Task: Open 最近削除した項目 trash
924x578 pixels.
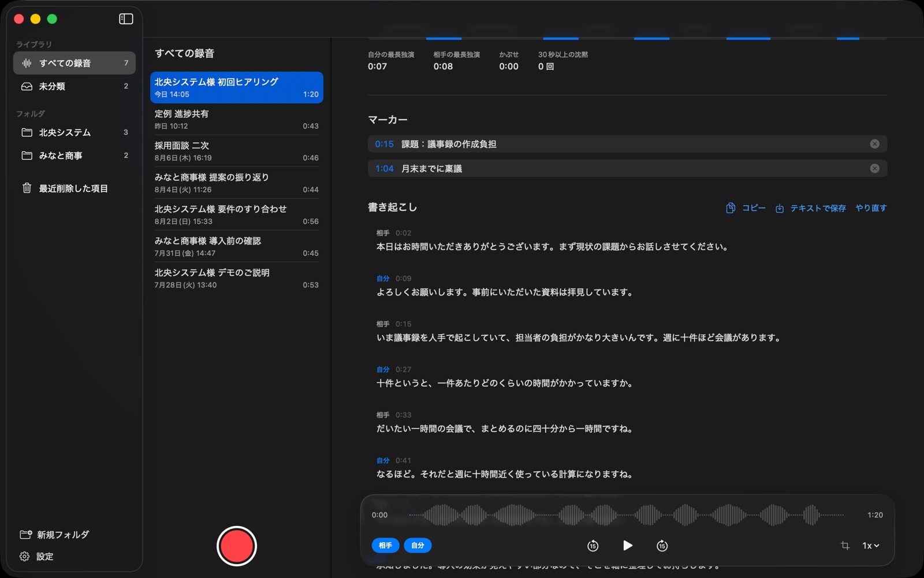Action: [x=74, y=188]
